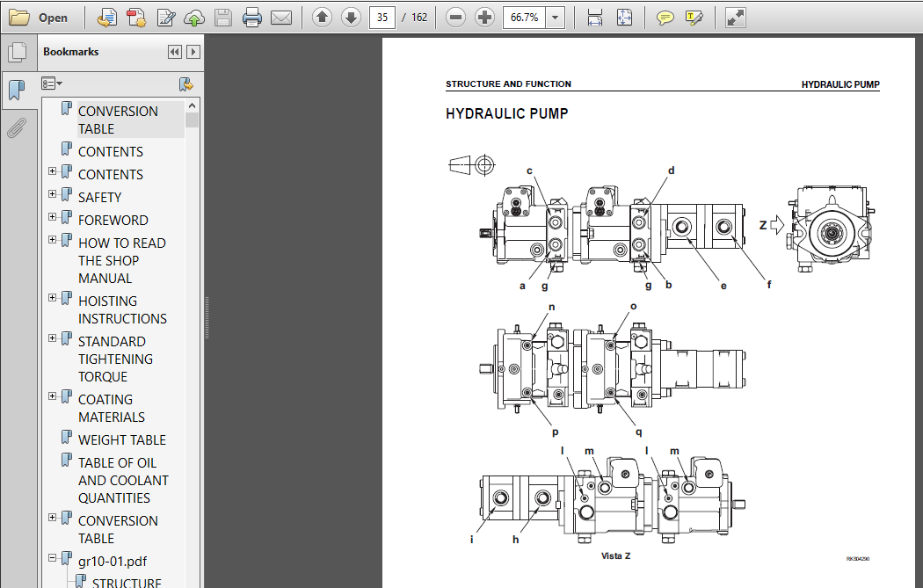Click the HYDRAULIC PUMP page heading
923x588 pixels.
coord(507,113)
